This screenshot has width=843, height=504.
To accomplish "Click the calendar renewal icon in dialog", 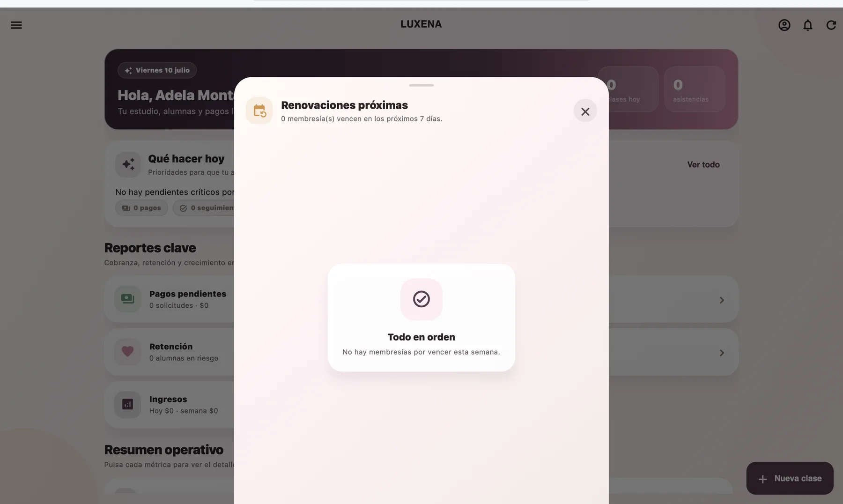I will (259, 111).
